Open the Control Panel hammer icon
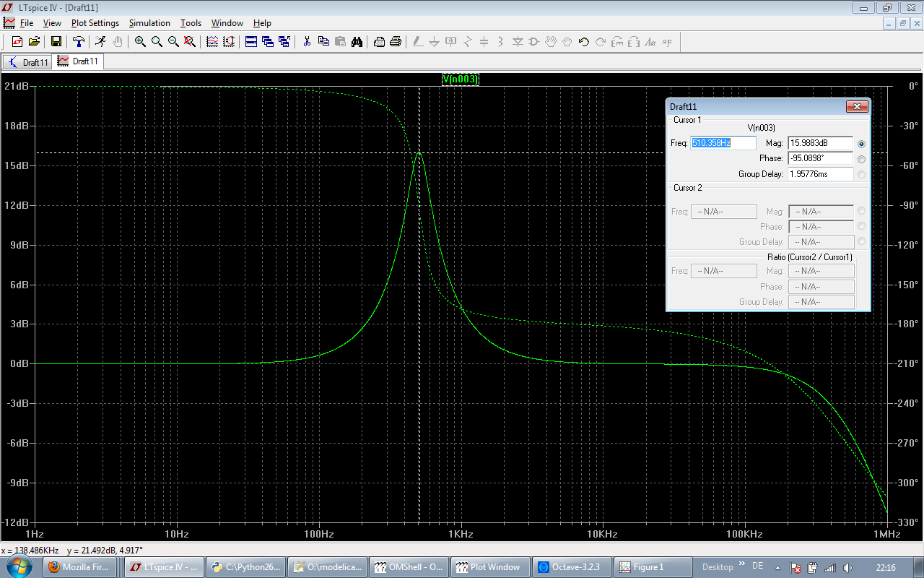The width and height of the screenshot is (924, 578). 78,42
